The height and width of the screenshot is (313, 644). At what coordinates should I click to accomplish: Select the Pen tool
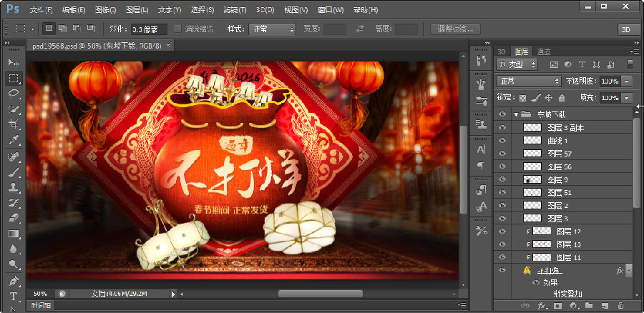(x=14, y=280)
